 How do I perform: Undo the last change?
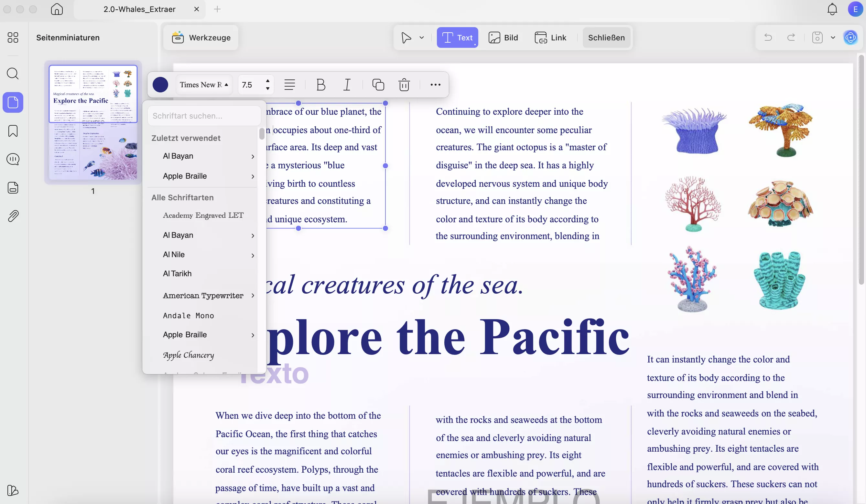[x=768, y=37]
